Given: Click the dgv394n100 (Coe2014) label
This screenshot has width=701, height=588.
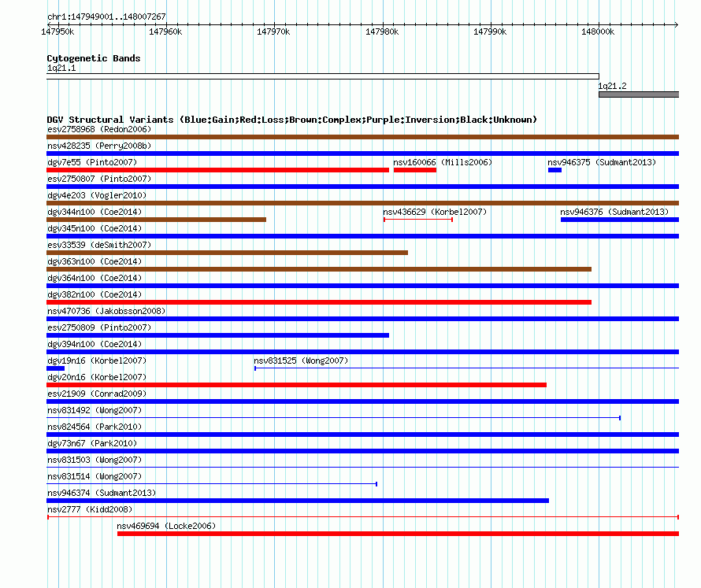Looking at the screenshot, I should point(95,345).
